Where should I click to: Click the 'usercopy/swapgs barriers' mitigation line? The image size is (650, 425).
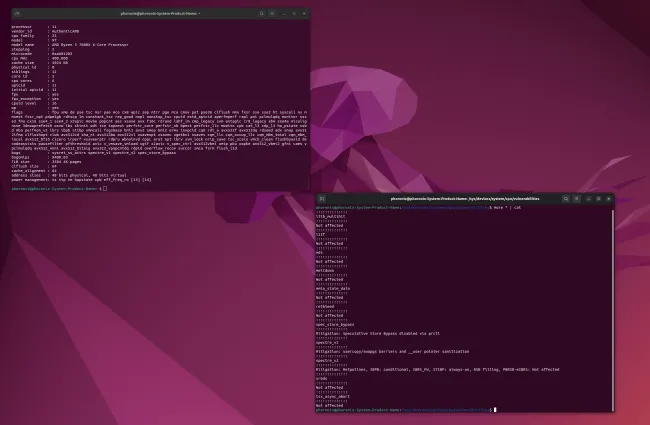click(392, 352)
